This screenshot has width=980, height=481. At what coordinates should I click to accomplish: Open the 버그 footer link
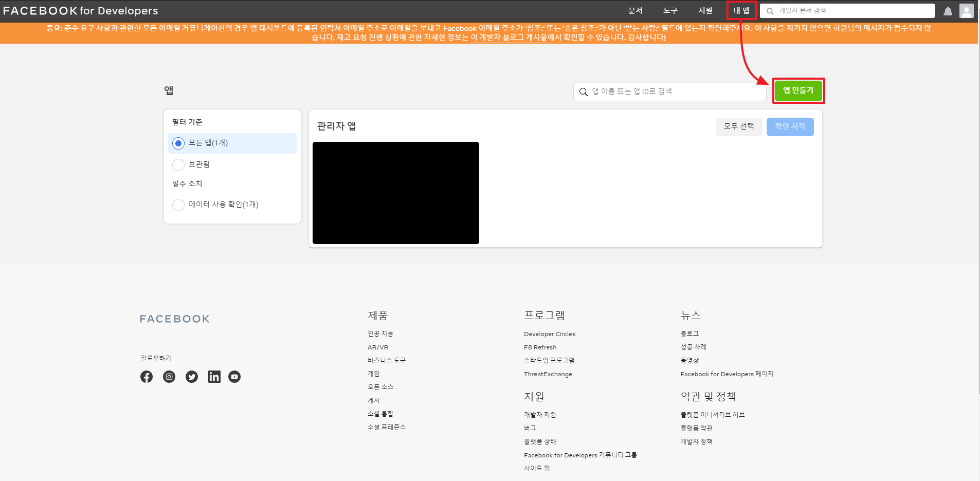(x=530, y=429)
